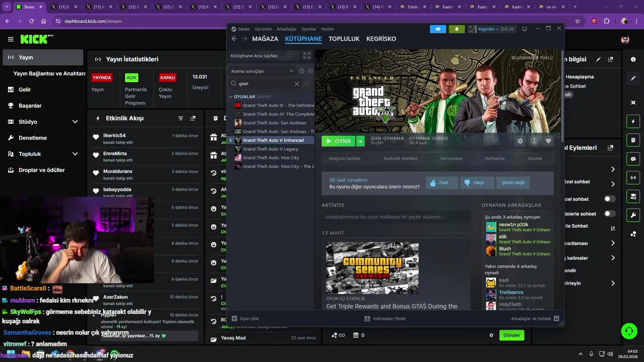644x362 pixels.
Task: Open the Görünüm menu in Steam
Action: [263, 29]
